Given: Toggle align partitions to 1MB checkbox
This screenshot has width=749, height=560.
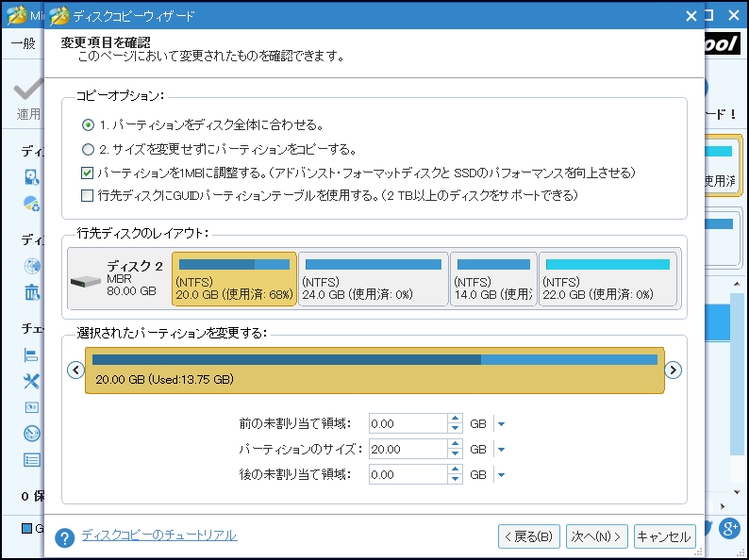Looking at the screenshot, I should pos(87,173).
